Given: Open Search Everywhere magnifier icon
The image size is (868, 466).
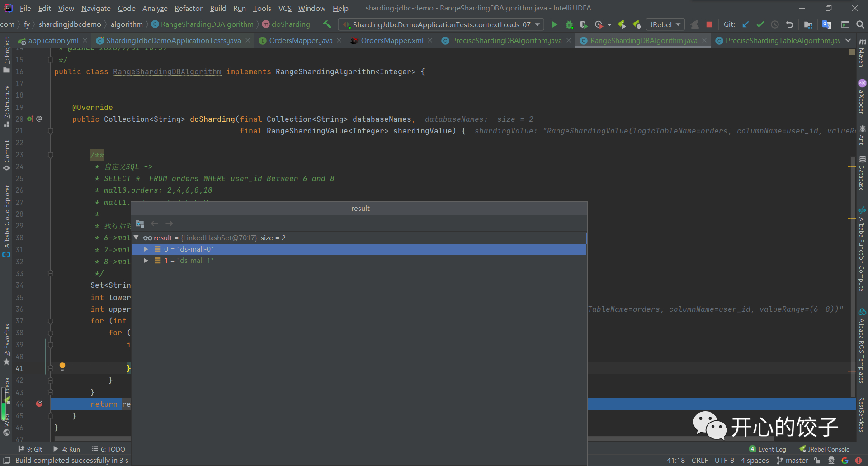Looking at the screenshot, I should click(x=860, y=24).
